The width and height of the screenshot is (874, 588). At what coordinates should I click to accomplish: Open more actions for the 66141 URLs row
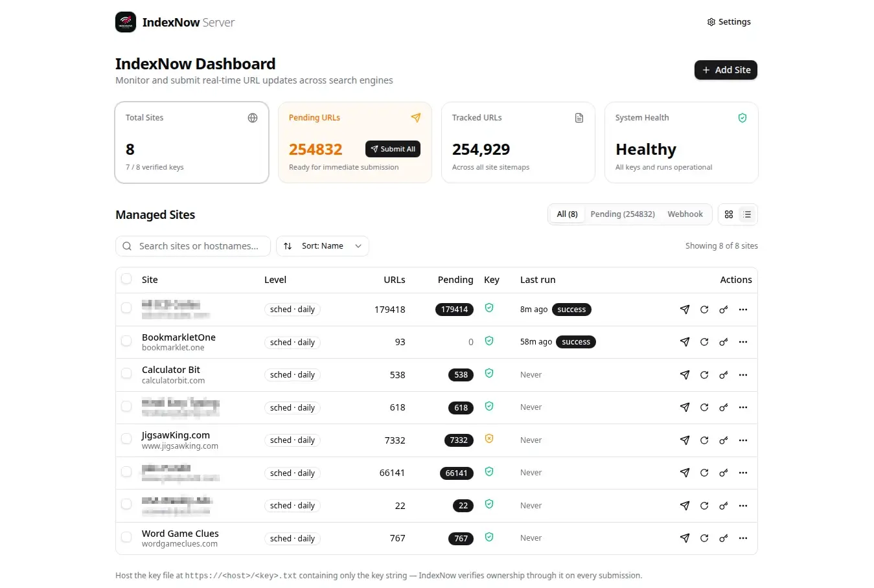(x=743, y=473)
